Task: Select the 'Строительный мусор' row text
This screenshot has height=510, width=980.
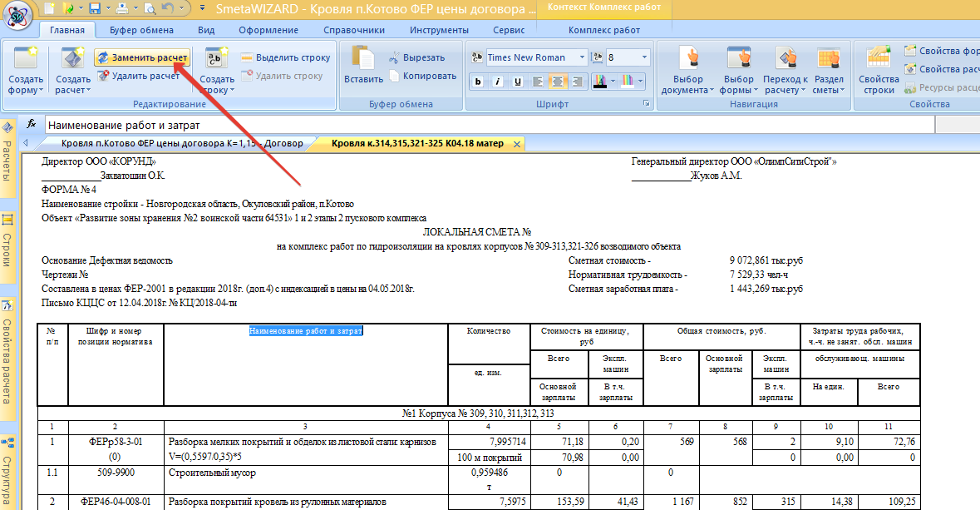Action: coord(213,473)
